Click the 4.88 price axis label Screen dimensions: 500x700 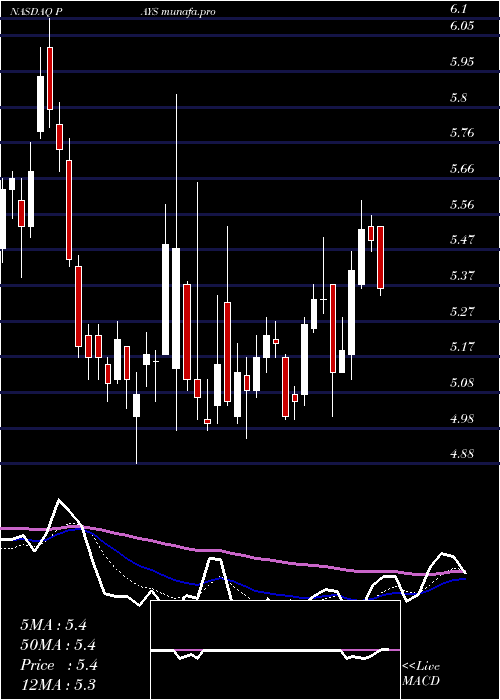pos(462,454)
